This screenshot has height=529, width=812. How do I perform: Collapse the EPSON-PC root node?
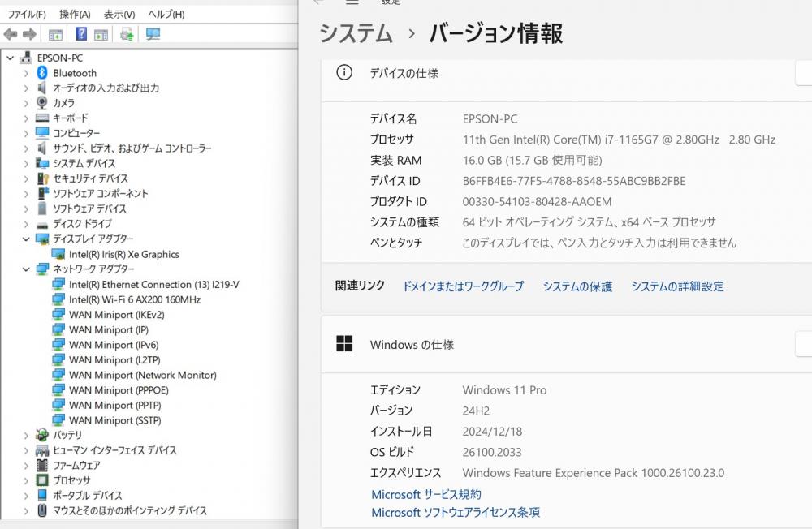coord(11,58)
